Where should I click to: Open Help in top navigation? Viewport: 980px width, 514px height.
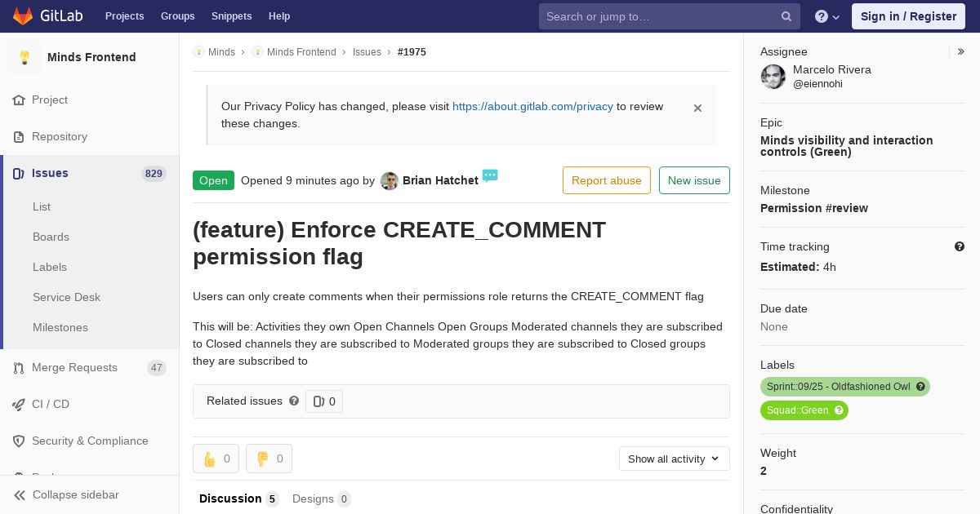[279, 16]
